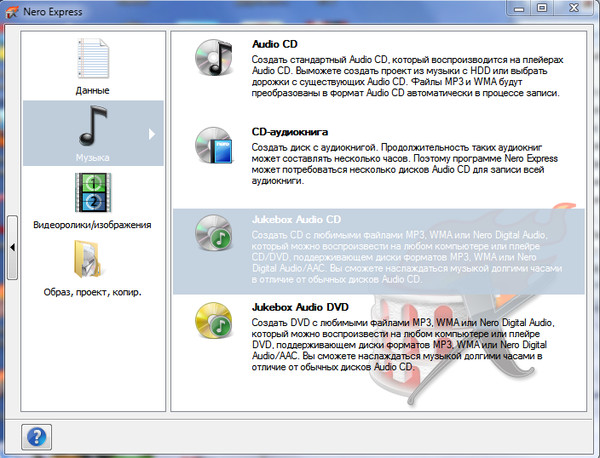600x458 pixels.
Task: Click the Образ, проект, копир. label
Action: pos(93,292)
